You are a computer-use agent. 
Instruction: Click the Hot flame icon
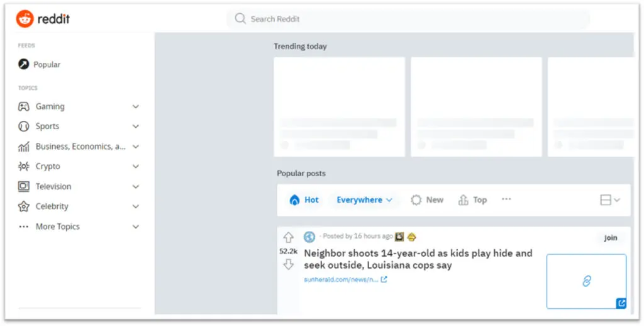pos(294,200)
